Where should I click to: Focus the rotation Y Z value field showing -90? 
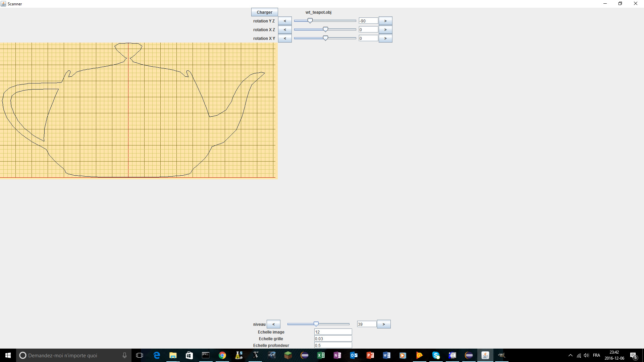pos(368,21)
